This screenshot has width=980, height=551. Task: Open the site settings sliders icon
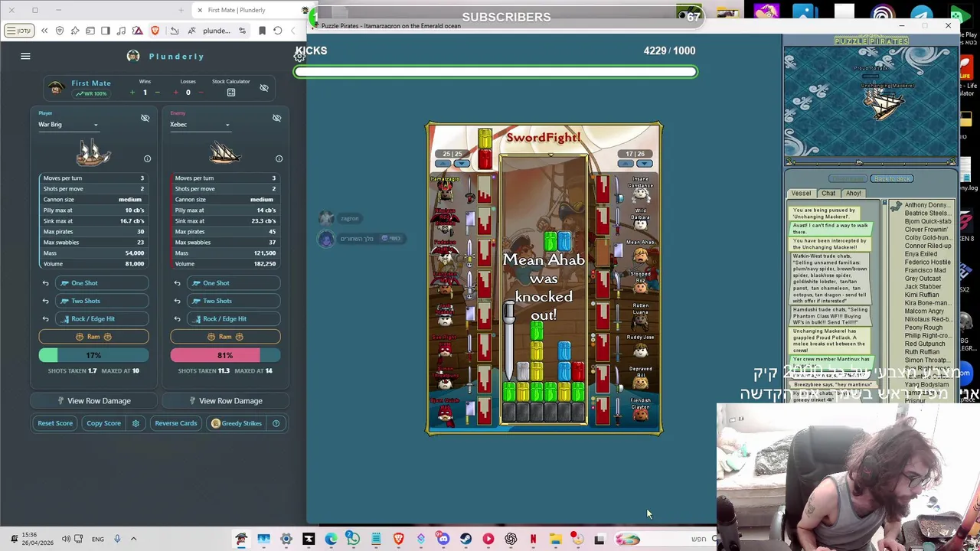pyautogui.click(x=242, y=31)
